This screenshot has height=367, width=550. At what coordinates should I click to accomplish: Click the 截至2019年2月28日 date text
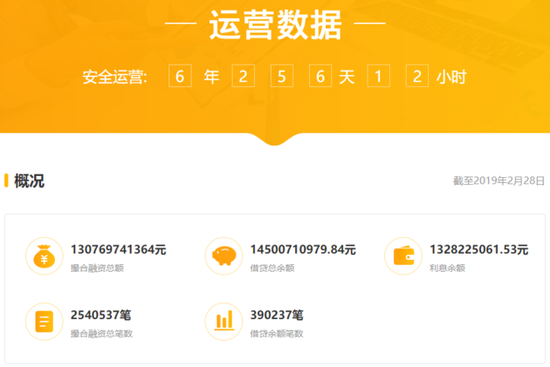[499, 181]
